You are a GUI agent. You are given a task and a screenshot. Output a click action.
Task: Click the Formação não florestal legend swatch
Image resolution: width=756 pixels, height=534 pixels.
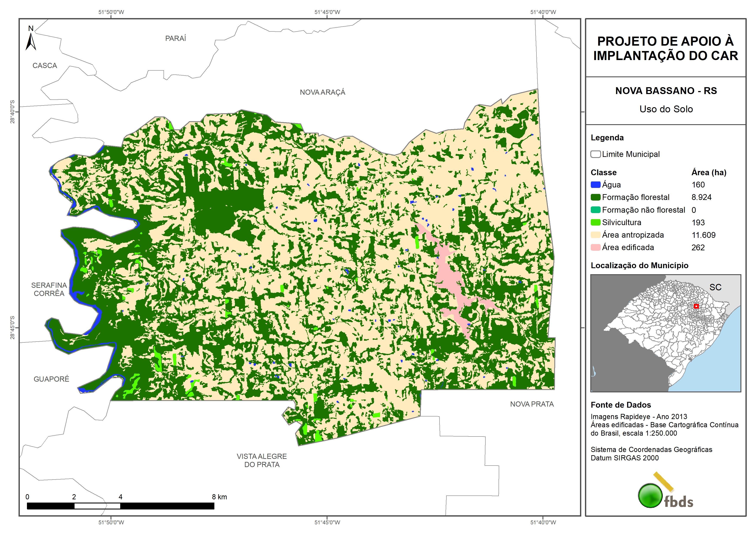click(595, 210)
